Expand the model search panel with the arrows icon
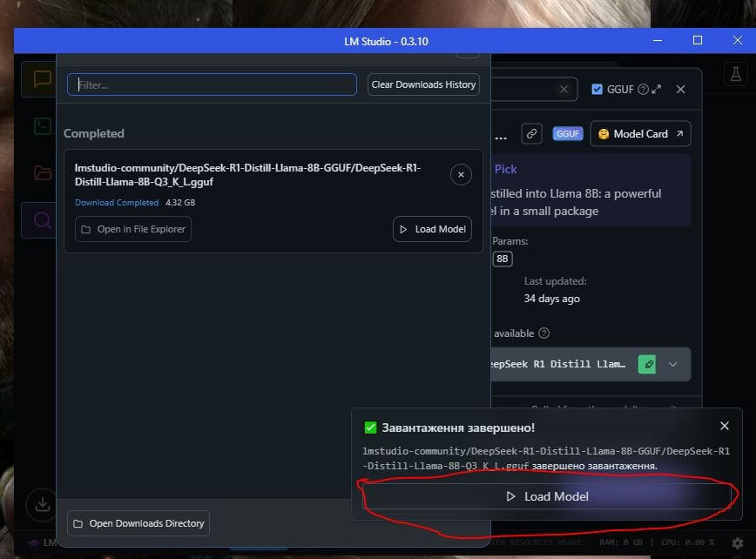Viewport: 756px width, 559px height. 656,89
